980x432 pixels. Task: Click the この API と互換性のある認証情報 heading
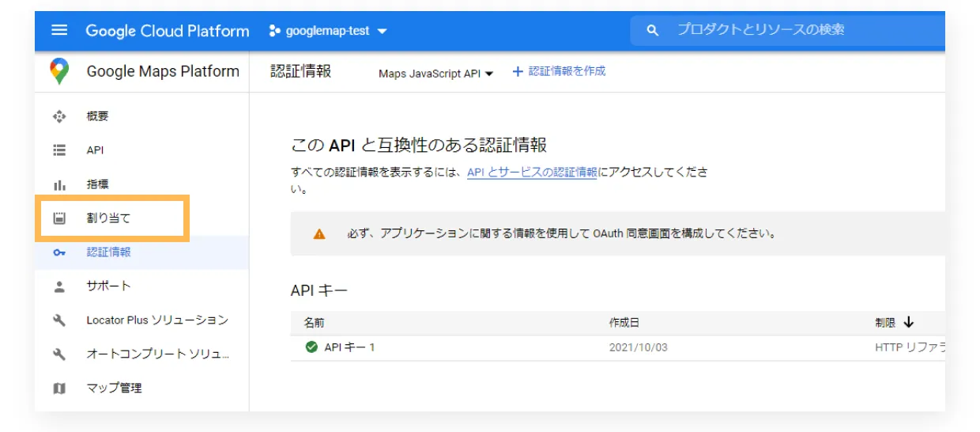click(419, 145)
